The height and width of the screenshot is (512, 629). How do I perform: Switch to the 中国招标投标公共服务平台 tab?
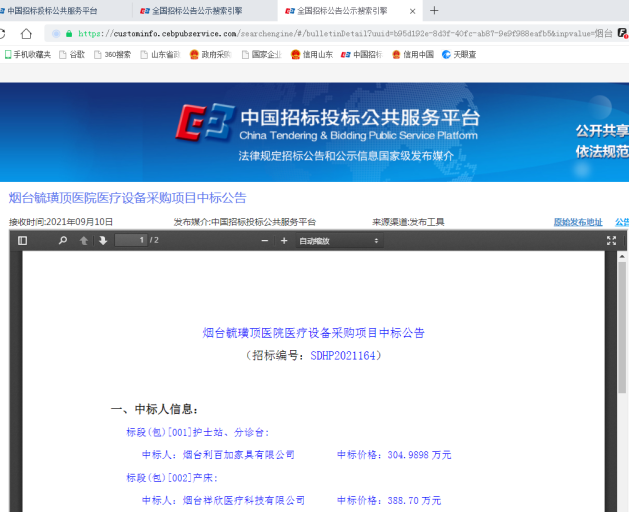58,11
